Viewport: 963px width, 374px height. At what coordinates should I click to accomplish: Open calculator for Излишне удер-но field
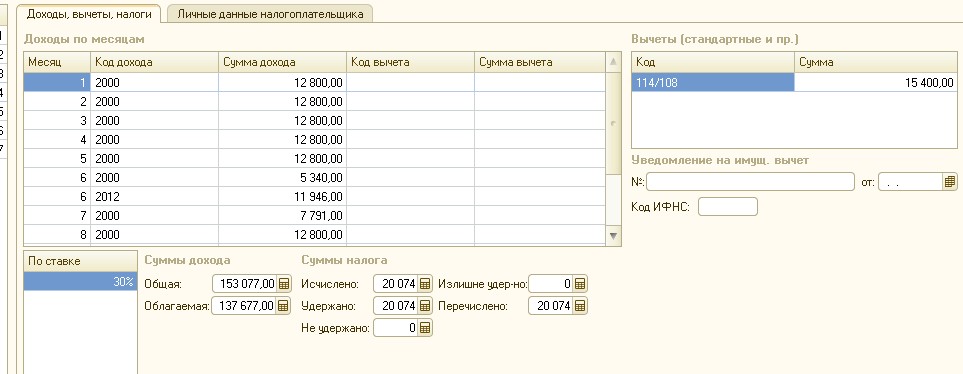point(580,284)
